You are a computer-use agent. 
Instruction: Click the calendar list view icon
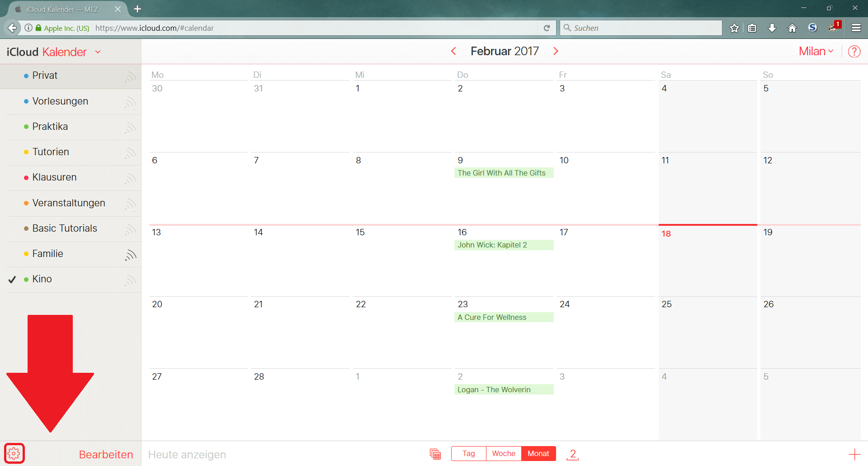(435, 454)
